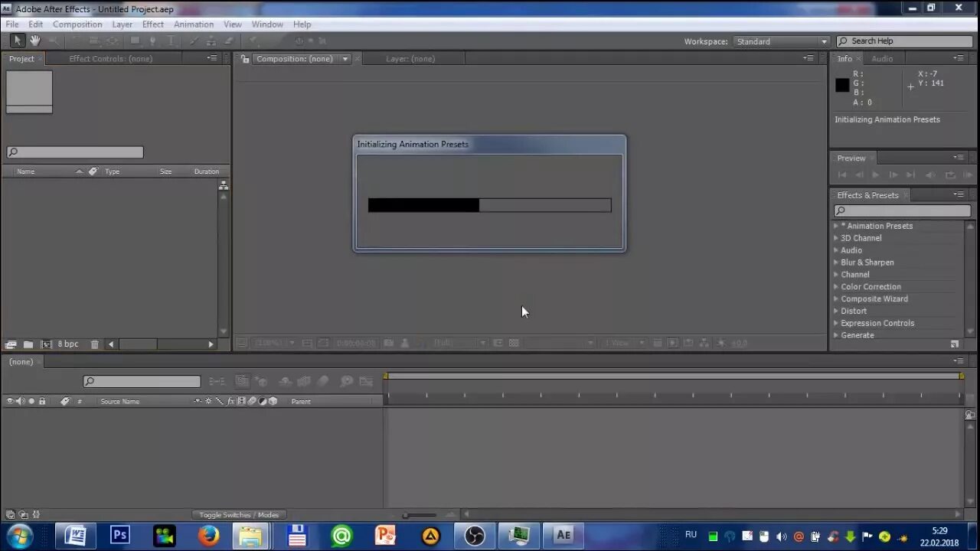
Task: Expand the Distort effects category
Action: click(x=836, y=311)
